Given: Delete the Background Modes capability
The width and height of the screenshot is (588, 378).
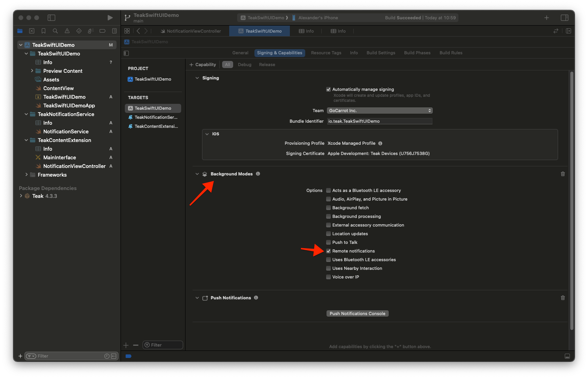Looking at the screenshot, I should click(563, 174).
